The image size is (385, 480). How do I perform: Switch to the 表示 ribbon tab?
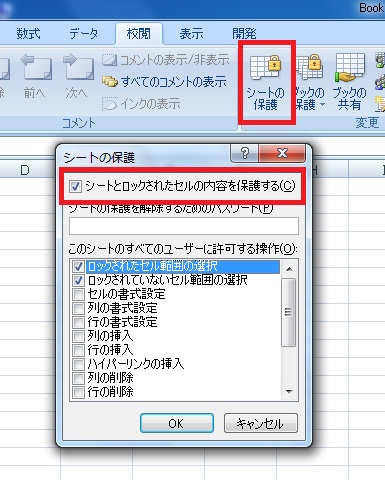point(191,34)
